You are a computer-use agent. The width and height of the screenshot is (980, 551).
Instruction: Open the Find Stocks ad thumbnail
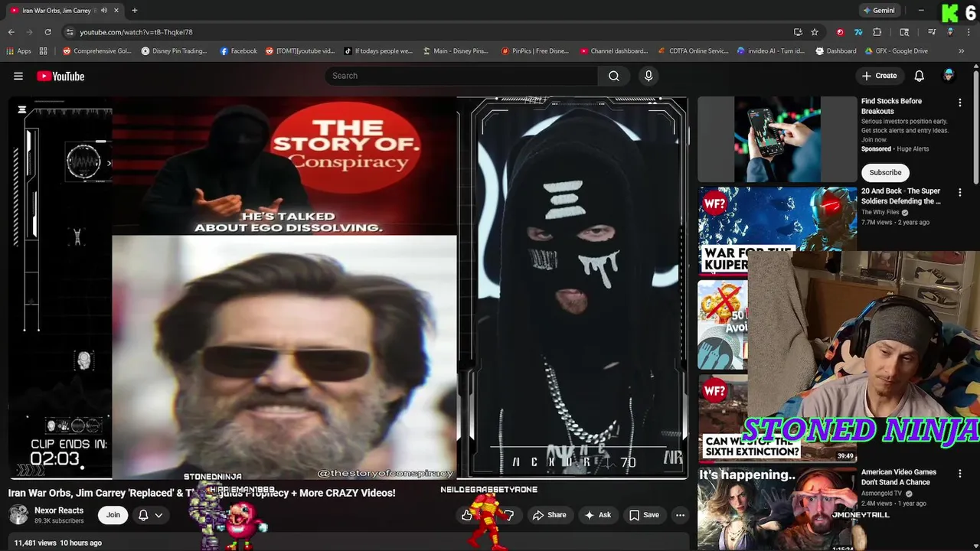(x=777, y=139)
